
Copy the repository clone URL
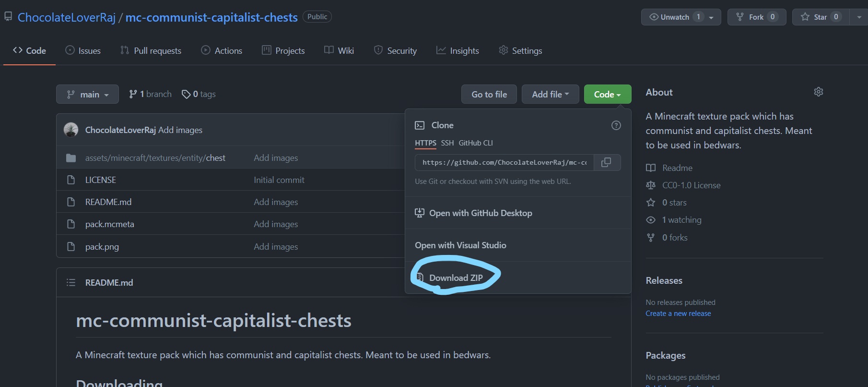pyautogui.click(x=606, y=162)
